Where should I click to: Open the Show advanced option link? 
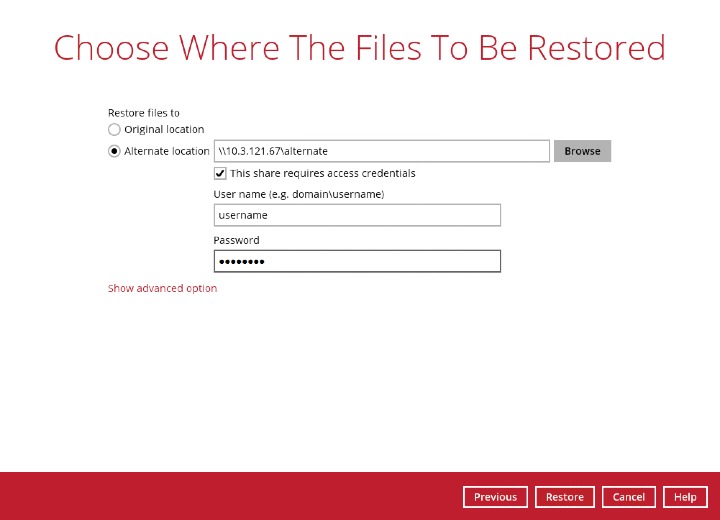tap(162, 289)
